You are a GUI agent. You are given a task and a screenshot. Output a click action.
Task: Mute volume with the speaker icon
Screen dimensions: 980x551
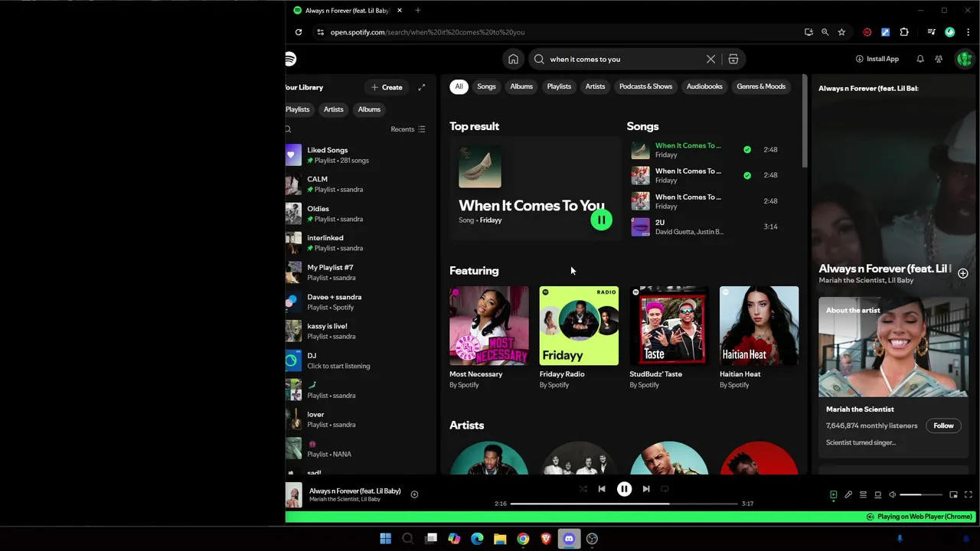pos(892,495)
